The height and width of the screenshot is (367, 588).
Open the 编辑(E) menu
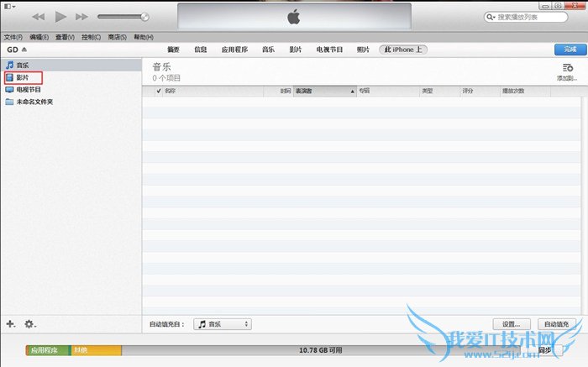click(x=39, y=37)
